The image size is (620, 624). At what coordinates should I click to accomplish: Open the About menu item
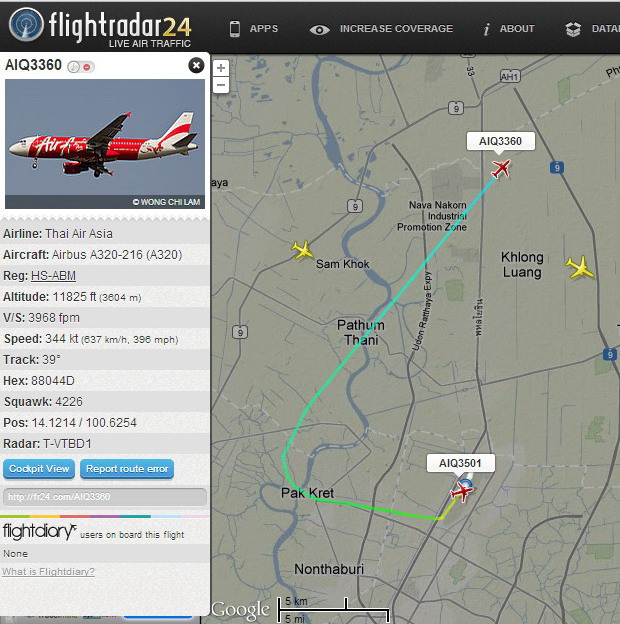(x=509, y=29)
